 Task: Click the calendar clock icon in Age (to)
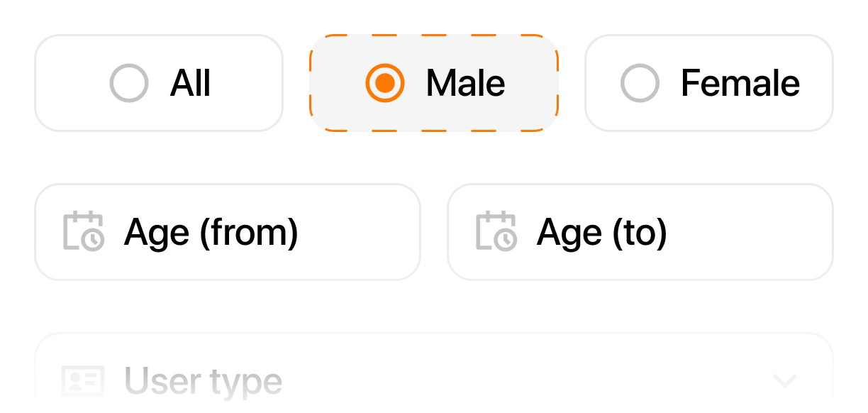496,231
